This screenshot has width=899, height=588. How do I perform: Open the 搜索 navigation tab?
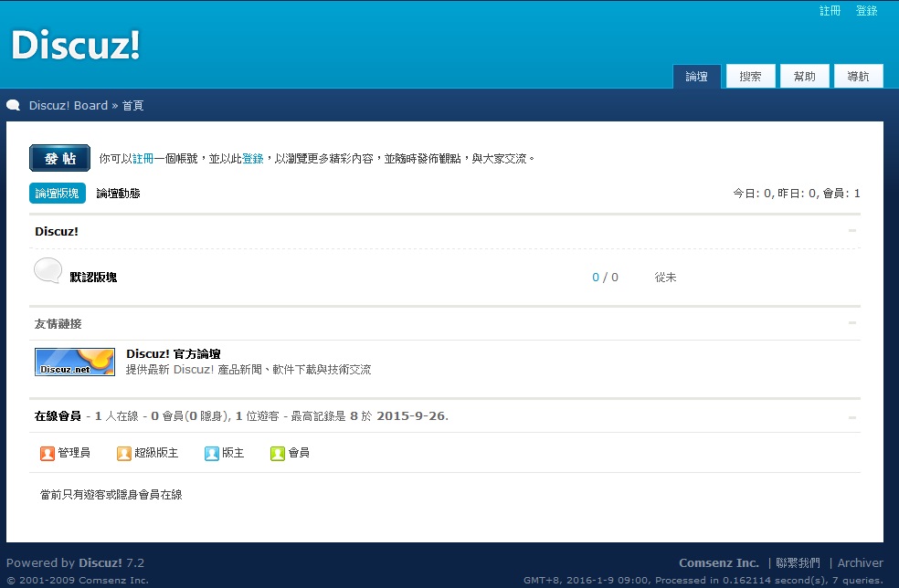point(750,76)
